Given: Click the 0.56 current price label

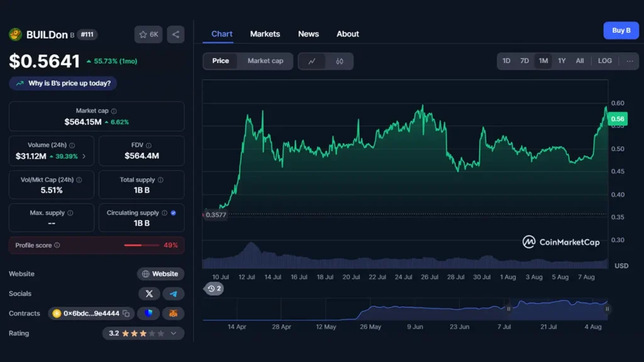Looking at the screenshot, I should [618, 119].
